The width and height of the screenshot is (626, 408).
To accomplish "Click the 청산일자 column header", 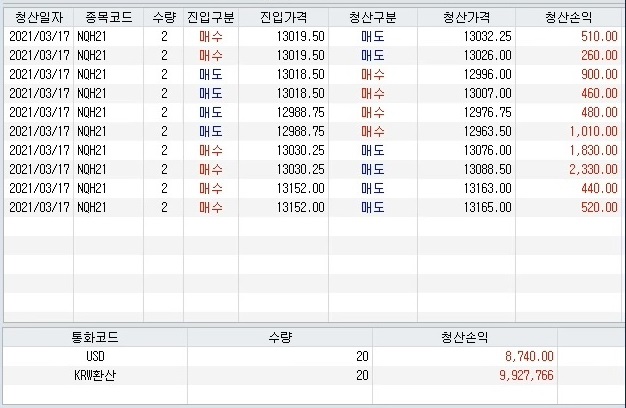I will (38, 17).
